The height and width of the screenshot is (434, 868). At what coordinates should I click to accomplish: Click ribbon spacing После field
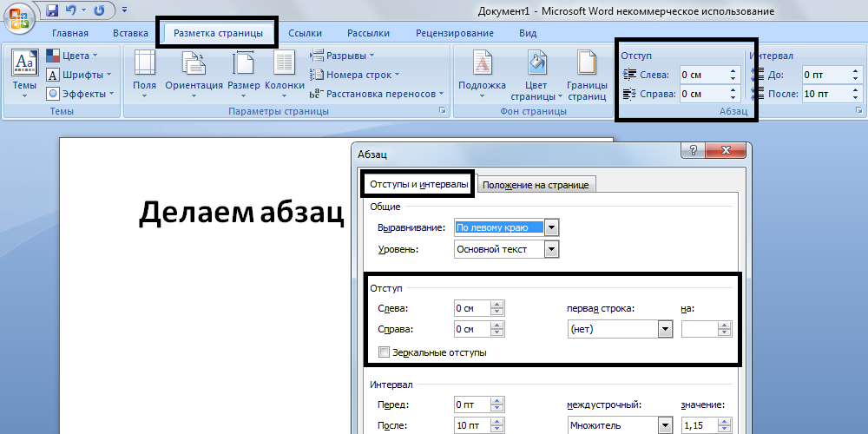[x=827, y=94]
